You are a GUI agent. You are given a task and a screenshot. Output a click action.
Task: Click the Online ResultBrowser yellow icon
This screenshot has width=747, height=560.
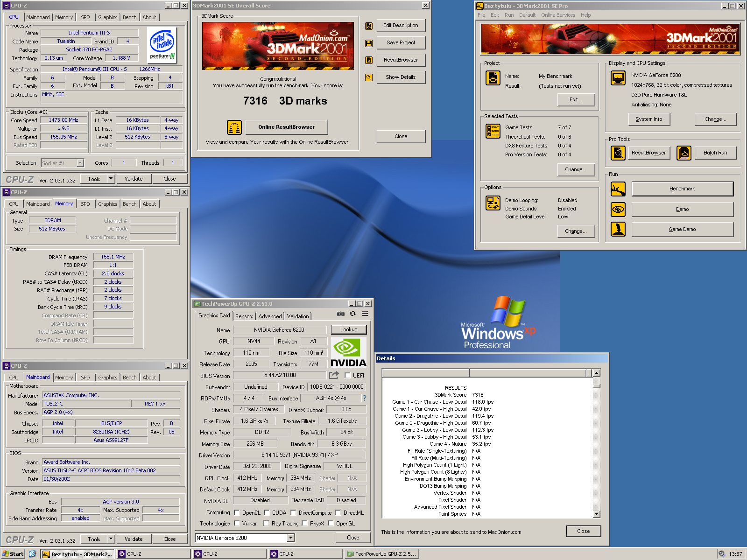coord(234,127)
